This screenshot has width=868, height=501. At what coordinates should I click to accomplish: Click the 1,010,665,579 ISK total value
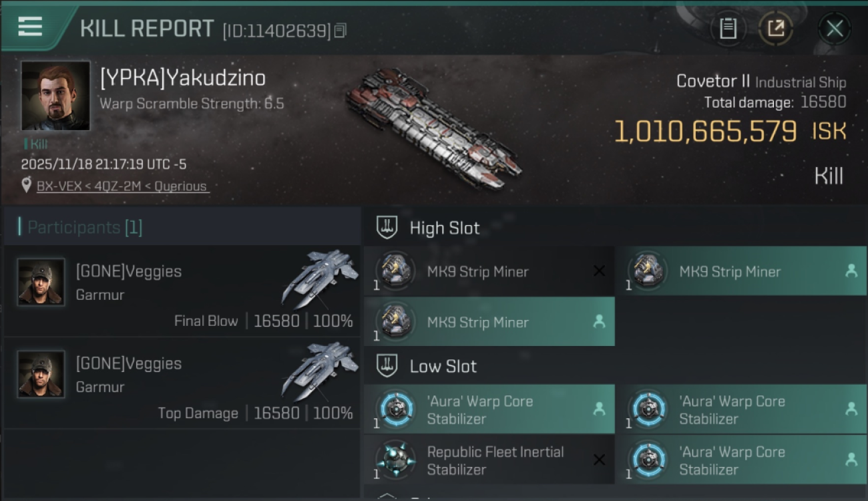click(x=705, y=132)
